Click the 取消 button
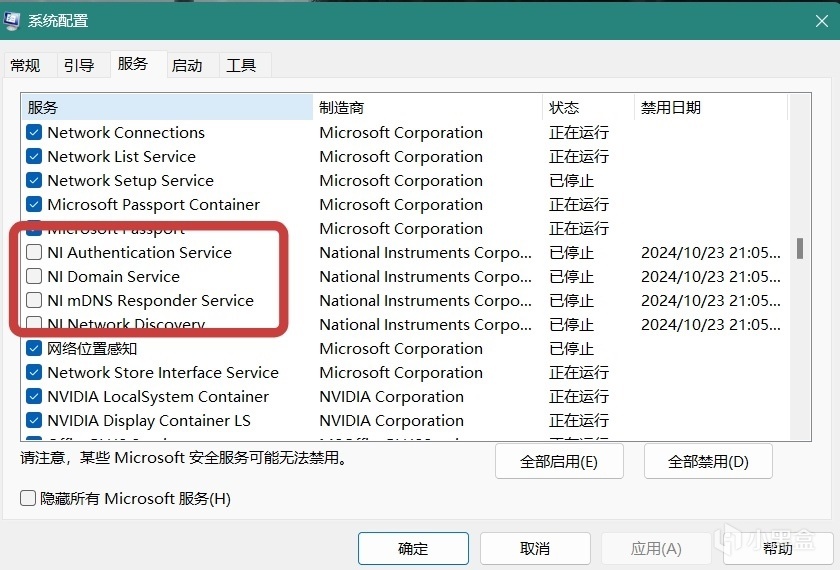Viewport: 840px width, 570px height. coord(535,548)
